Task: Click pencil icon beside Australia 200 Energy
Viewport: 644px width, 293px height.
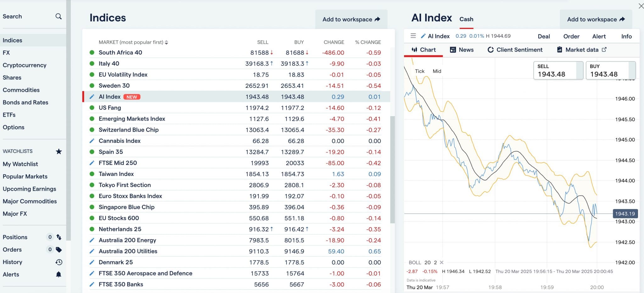Action: click(92, 240)
